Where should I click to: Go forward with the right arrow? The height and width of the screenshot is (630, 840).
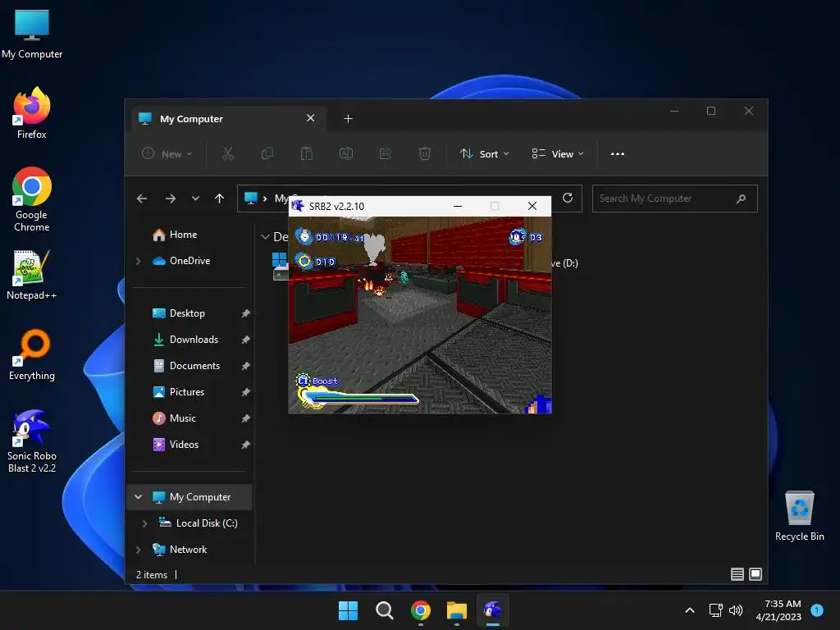pos(171,199)
